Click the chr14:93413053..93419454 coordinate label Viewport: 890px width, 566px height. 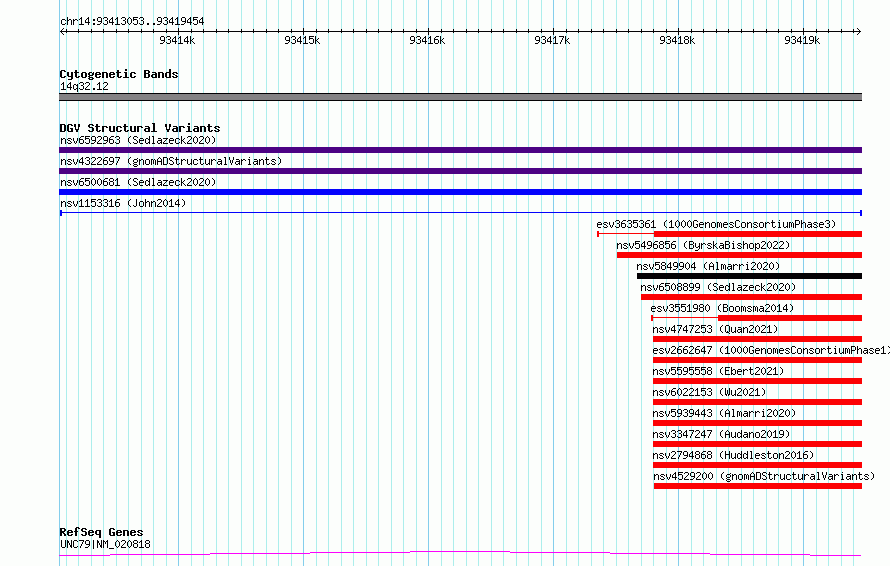pyautogui.click(x=132, y=22)
